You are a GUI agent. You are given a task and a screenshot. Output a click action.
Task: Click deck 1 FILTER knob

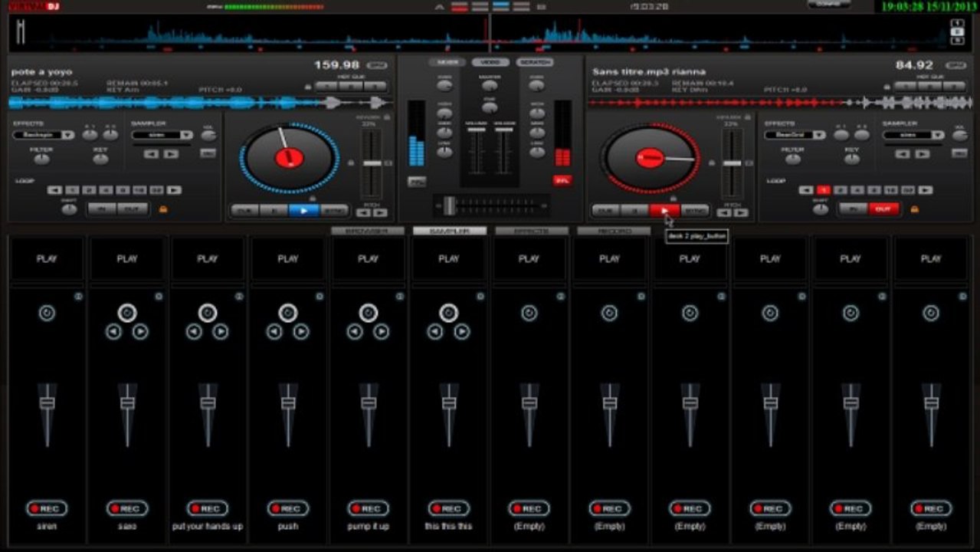coord(41,159)
